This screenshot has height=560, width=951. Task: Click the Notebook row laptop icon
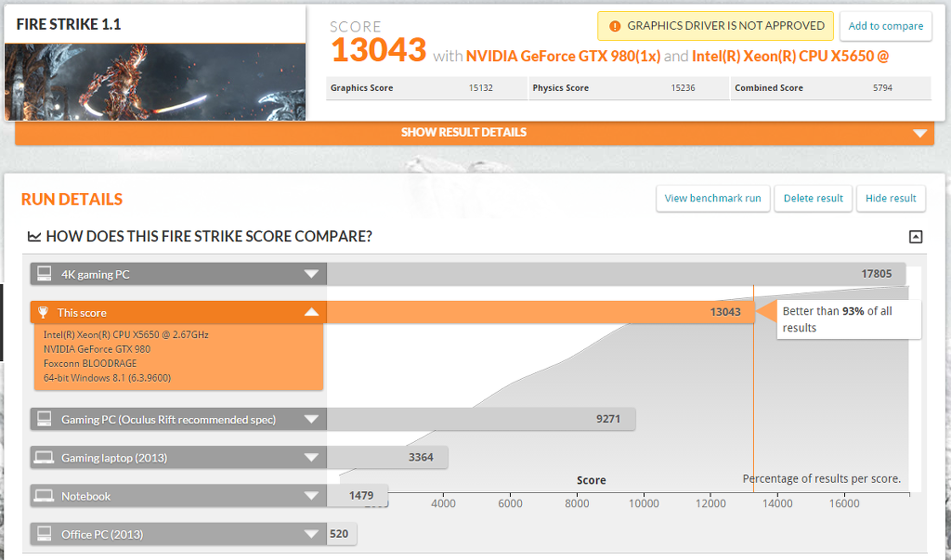[x=44, y=496]
